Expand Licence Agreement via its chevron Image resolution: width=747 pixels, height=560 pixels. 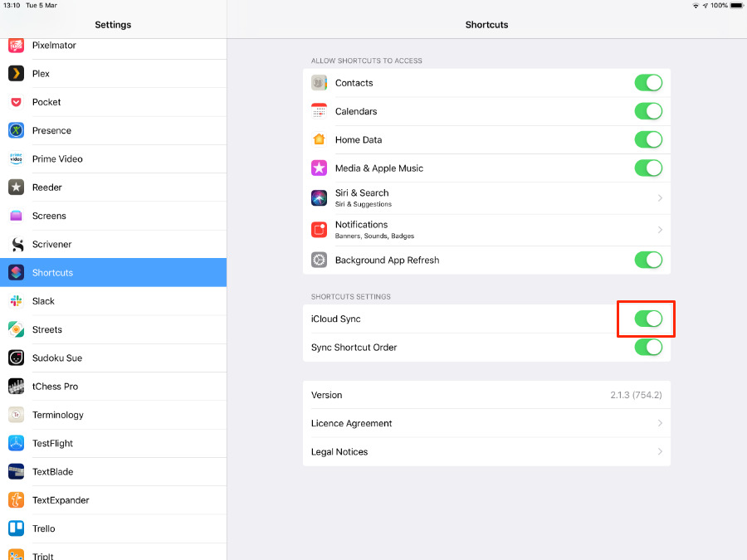(660, 423)
